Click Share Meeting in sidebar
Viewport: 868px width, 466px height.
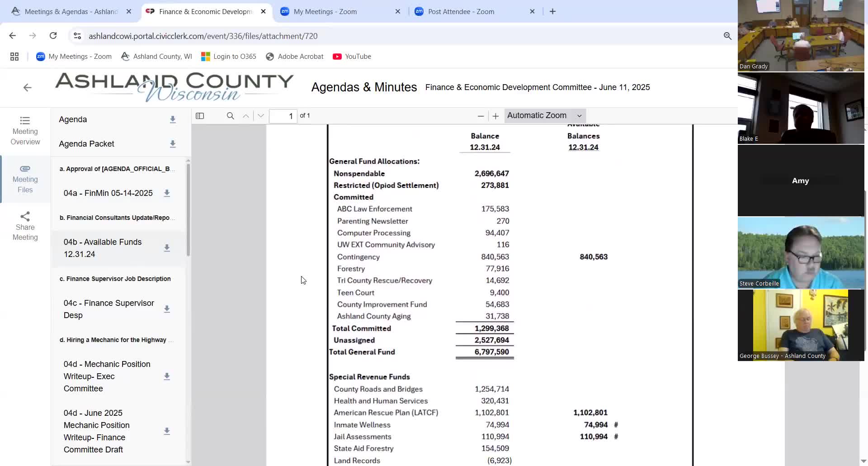tap(25, 227)
